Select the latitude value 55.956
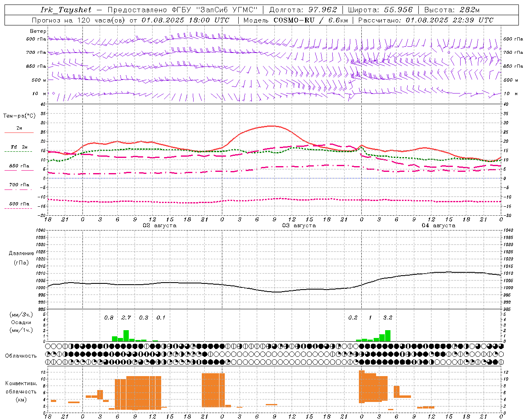 click(x=398, y=10)
